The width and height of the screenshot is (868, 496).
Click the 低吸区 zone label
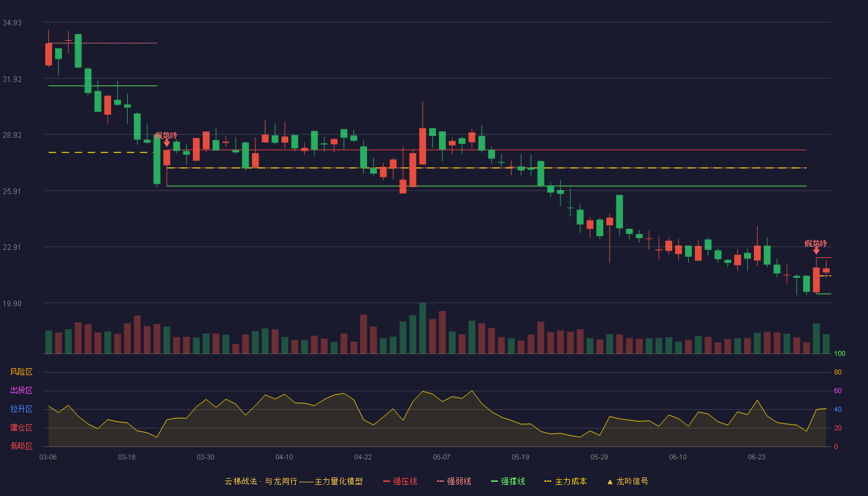tap(21, 446)
